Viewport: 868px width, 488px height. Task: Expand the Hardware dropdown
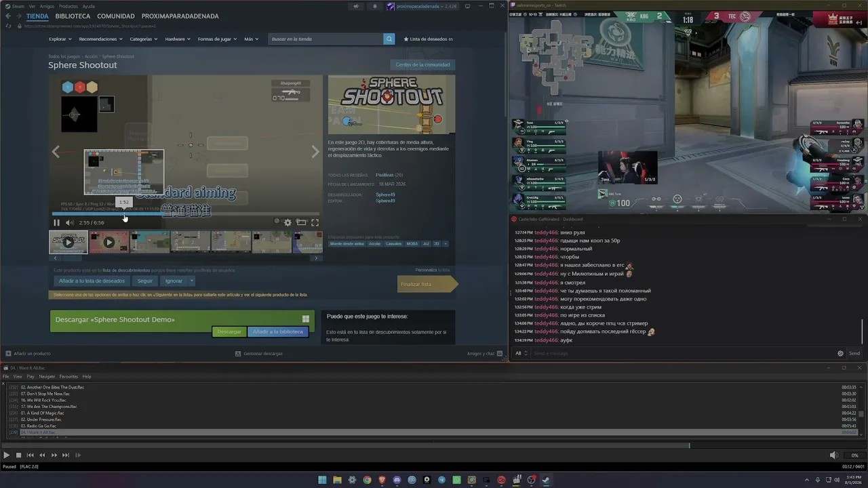pos(177,39)
